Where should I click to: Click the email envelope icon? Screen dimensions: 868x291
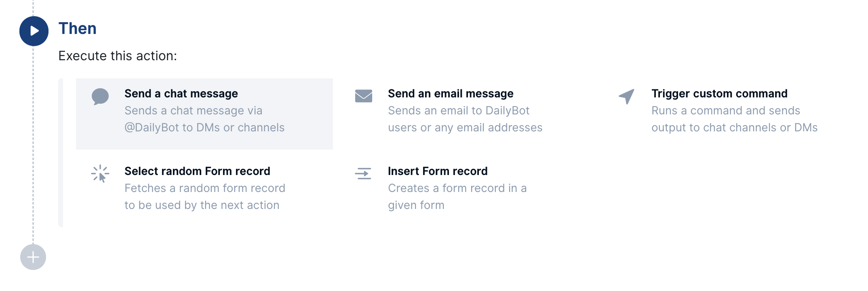364,96
